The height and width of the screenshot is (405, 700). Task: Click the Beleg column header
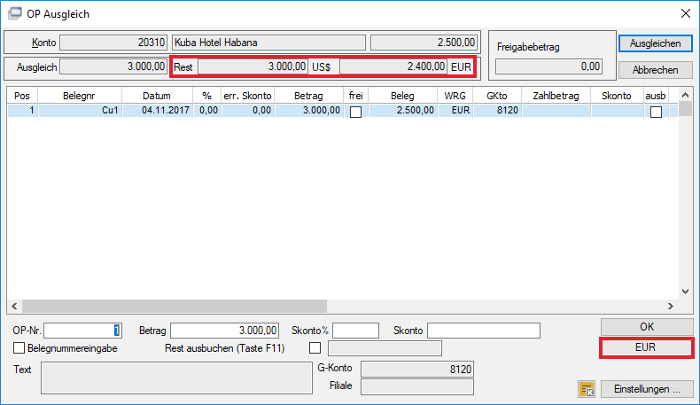tap(402, 96)
